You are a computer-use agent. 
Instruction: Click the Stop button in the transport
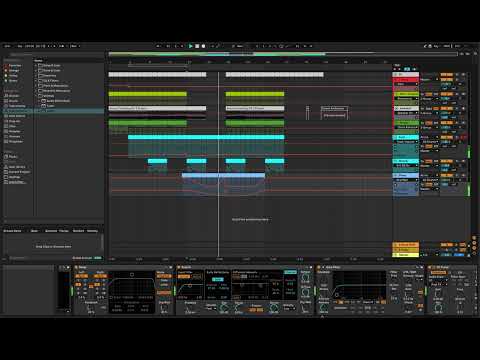197,46
